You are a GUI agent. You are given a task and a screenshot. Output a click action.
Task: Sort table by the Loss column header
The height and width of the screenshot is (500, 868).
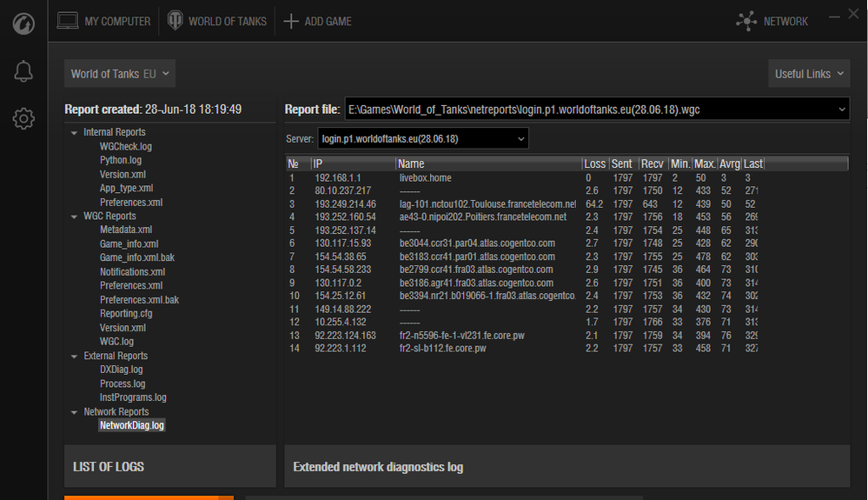pos(594,163)
